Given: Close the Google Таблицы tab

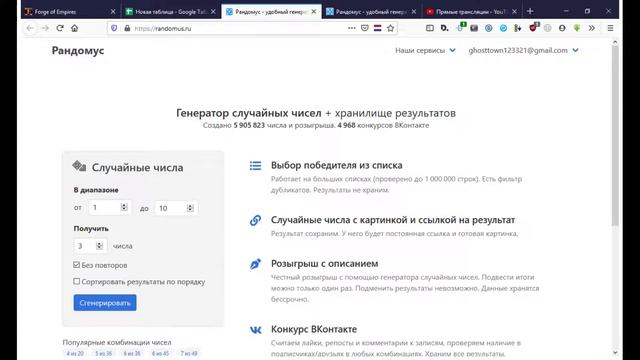Looking at the screenshot, I should coord(213,12).
